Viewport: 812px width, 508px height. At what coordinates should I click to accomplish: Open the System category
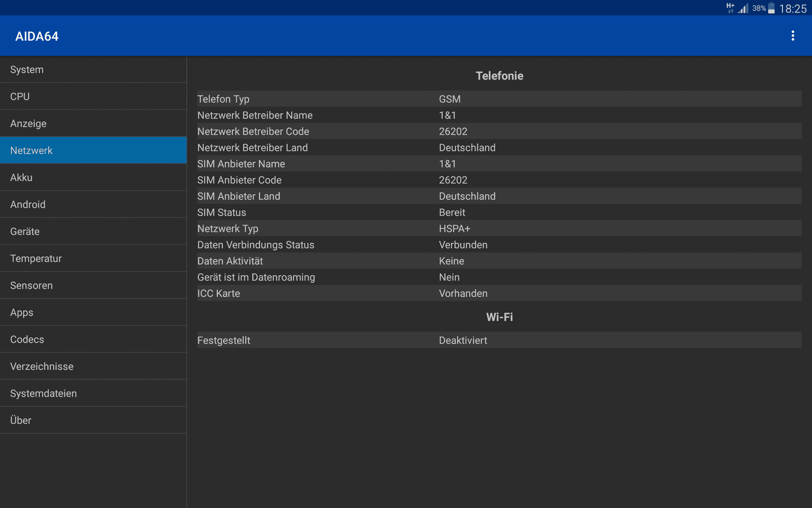pyautogui.click(x=93, y=69)
